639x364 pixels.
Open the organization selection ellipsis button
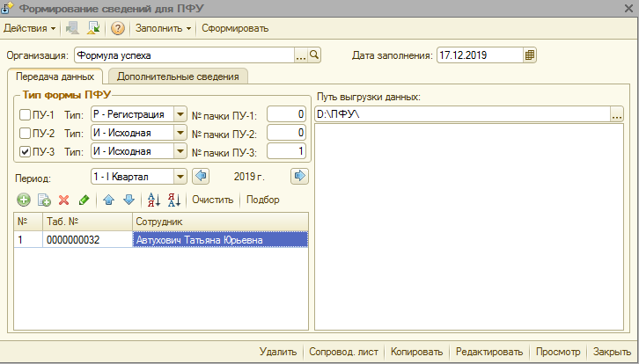[301, 55]
